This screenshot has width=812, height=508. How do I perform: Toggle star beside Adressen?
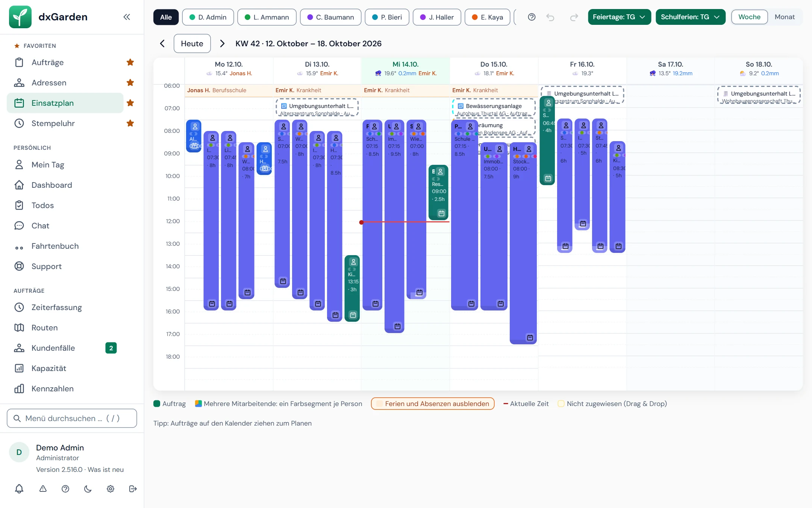click(x=130, y=83)
